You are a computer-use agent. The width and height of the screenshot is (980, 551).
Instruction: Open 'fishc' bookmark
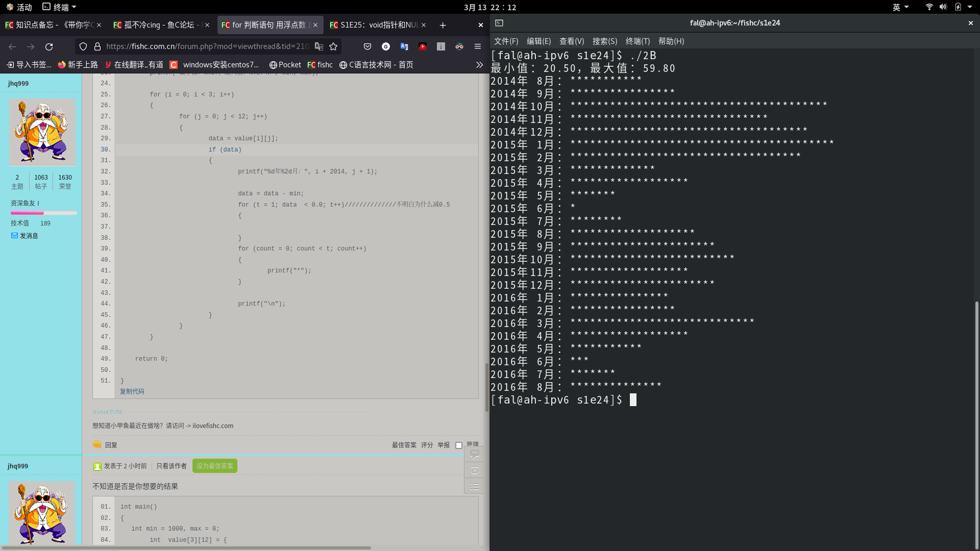point(320,65)
